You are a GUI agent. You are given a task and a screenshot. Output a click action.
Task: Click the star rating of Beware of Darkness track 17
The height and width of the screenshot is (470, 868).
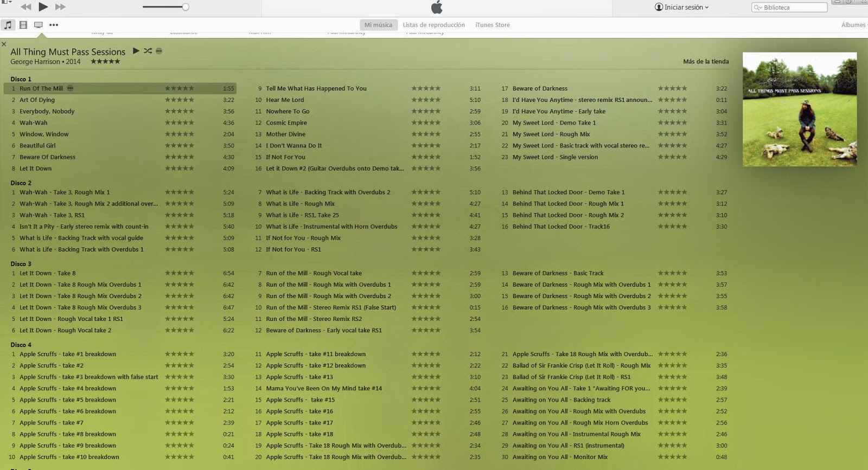tap(673, 88)
